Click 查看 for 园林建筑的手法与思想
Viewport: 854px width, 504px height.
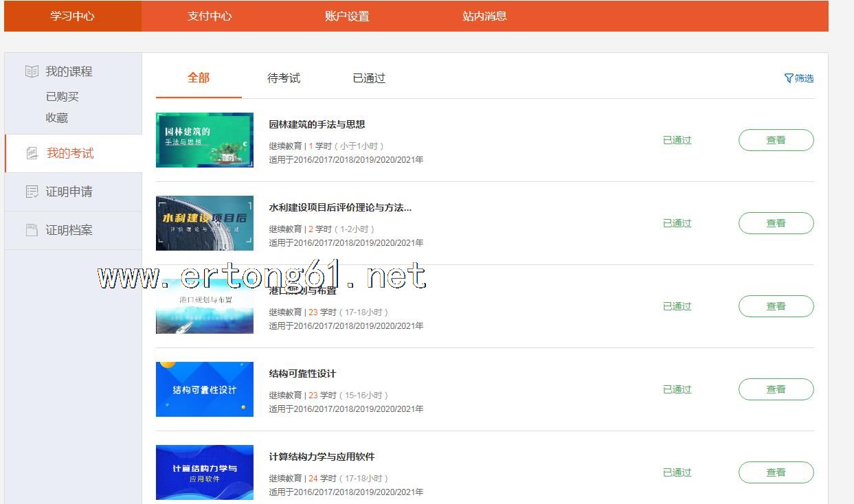(x=776, y=140)
